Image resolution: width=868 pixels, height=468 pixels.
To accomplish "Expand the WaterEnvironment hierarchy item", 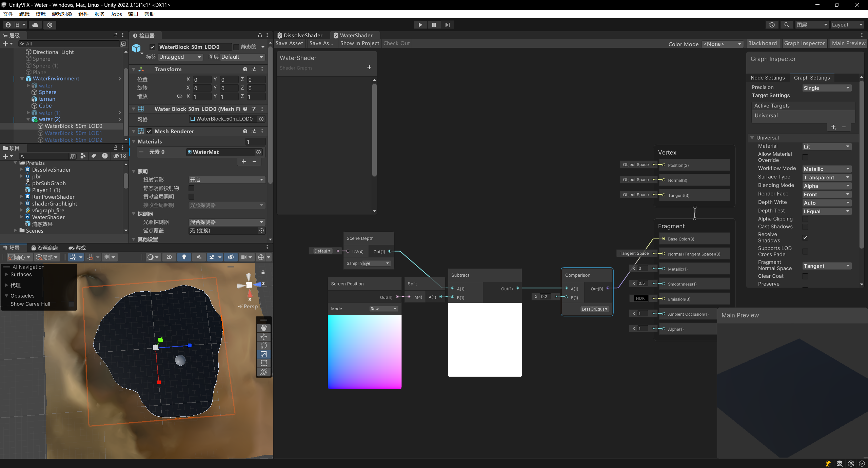I will point(22,78).
